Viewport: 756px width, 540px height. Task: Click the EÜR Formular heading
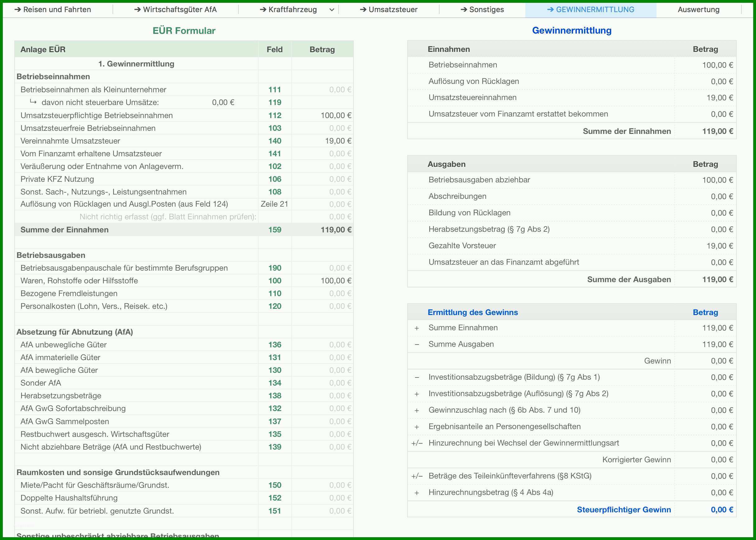[x=184, y=30]
